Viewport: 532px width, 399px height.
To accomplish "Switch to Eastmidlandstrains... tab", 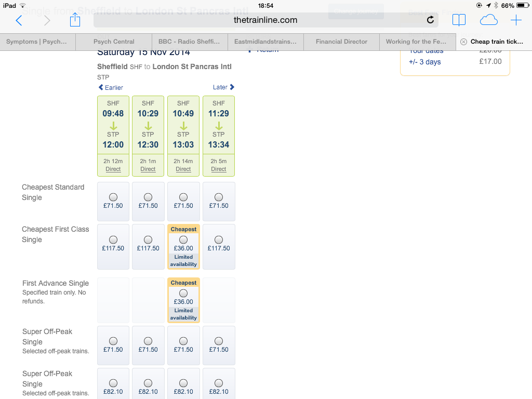I will click(265, 42).
